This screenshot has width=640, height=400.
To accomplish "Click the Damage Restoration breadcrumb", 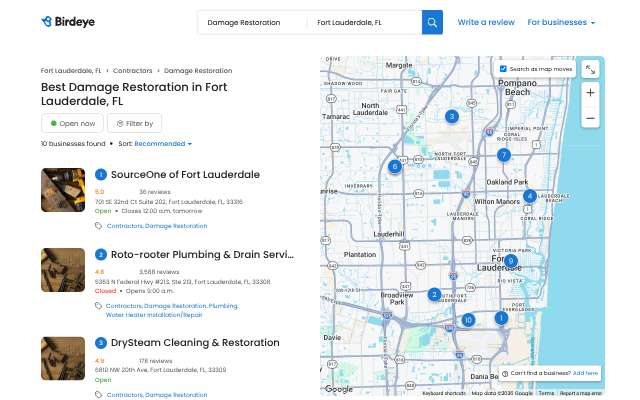I will click(198, 71).
